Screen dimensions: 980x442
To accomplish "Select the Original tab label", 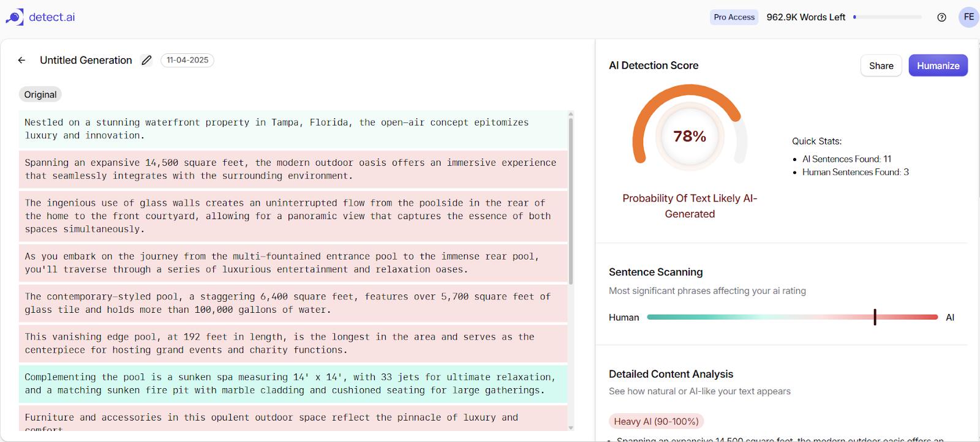I will coord(40,94).
